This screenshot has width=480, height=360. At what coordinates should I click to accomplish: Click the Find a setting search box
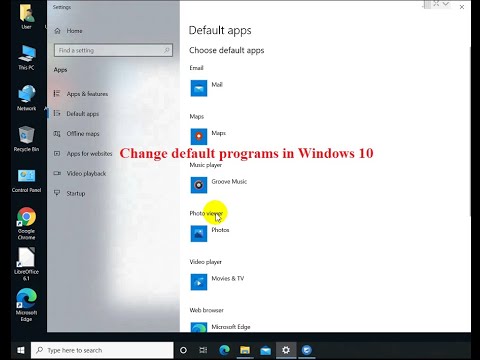pyautogui.click(x=113, y=50)
